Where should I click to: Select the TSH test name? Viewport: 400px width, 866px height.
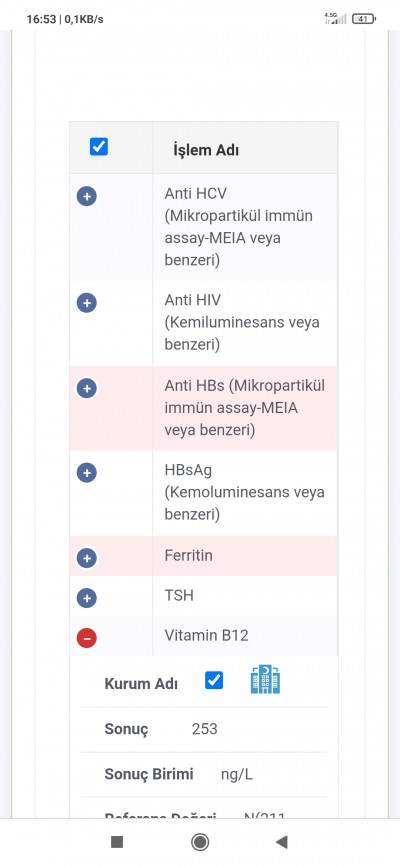[179, 595]
